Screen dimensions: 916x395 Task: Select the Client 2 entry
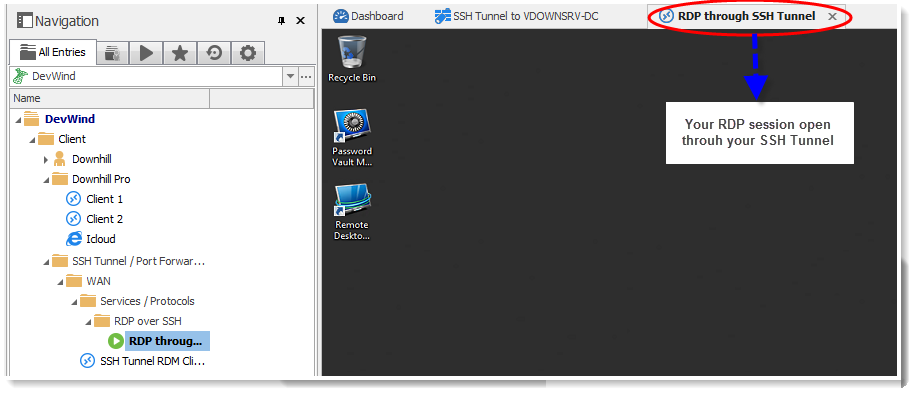click(x=105, y=219)
